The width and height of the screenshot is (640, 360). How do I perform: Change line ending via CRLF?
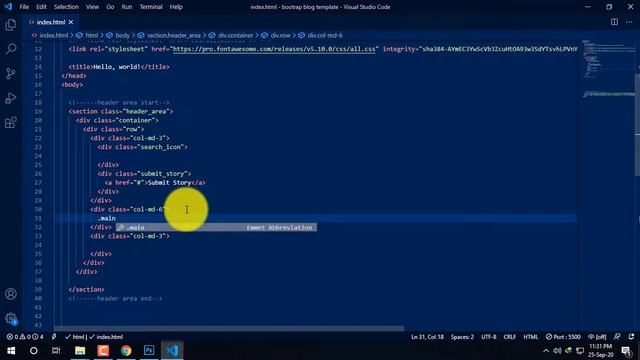(x=509, y=337)
